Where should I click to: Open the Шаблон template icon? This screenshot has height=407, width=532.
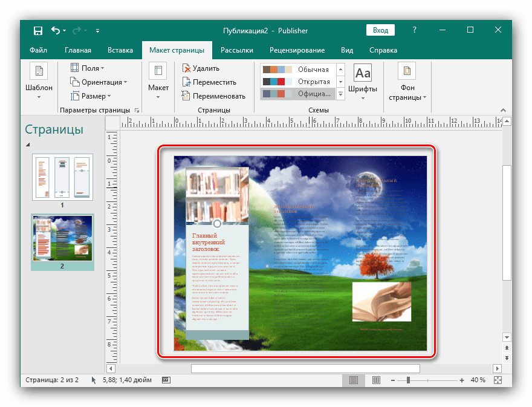tap(39, 71)
